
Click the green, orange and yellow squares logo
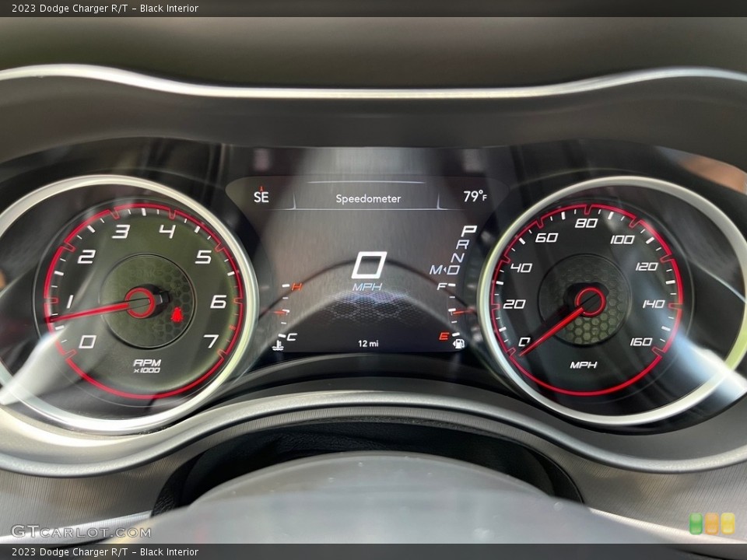coord(712,523)
